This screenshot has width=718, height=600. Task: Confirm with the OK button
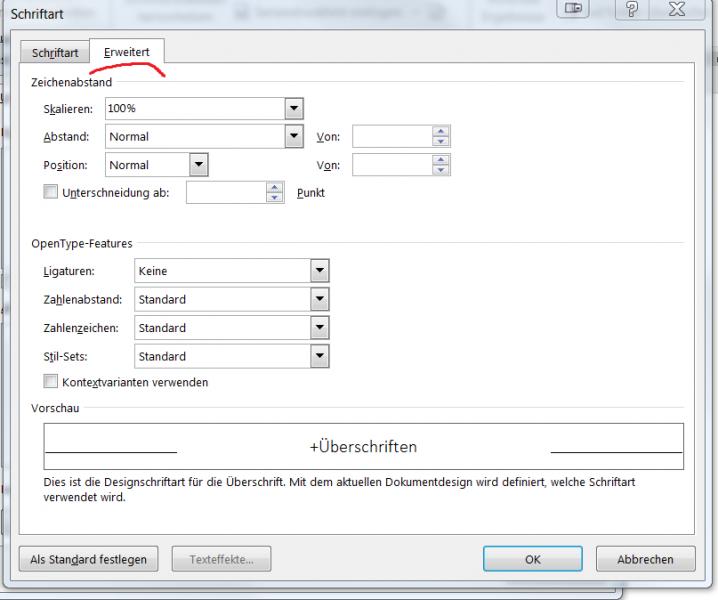tap(533, 560)
